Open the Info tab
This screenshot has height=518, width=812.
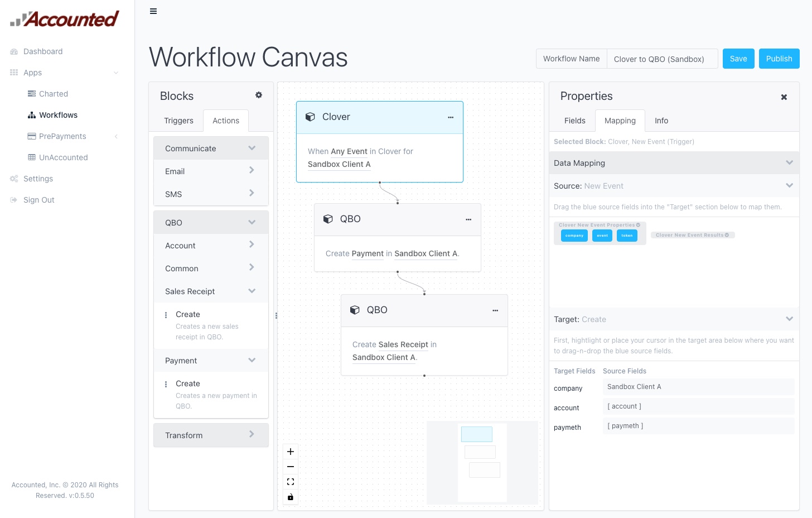coord(661,121)
